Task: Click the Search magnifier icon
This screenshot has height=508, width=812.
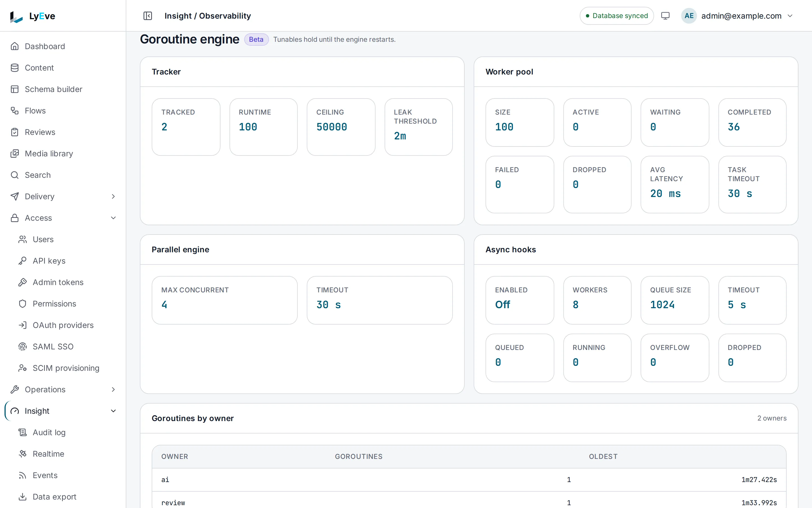Action: tap(15, 175)
